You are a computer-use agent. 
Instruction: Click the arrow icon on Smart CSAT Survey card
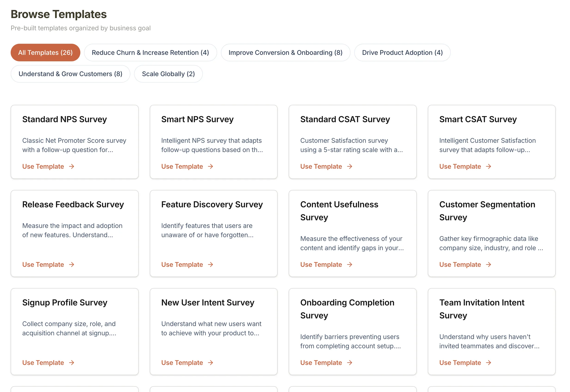pos(489,166)
